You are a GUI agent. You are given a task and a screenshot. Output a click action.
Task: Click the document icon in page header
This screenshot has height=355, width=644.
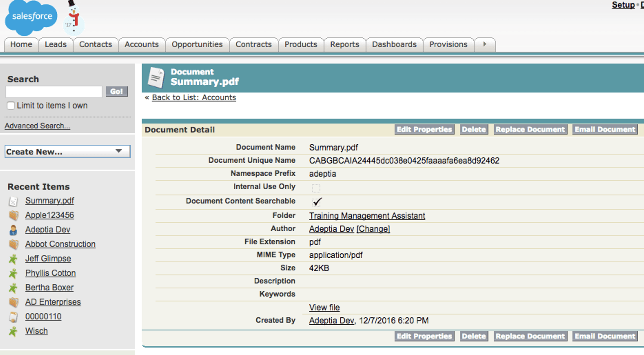(156, 78)
